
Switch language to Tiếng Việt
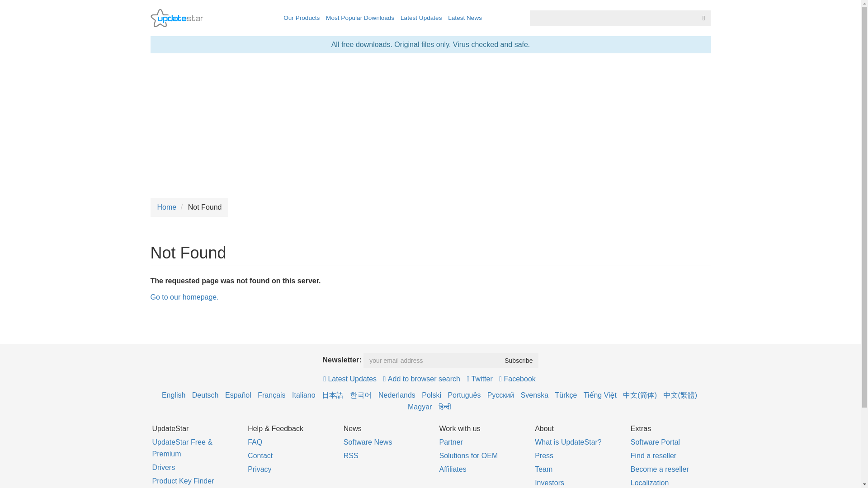tap(600, 395)
